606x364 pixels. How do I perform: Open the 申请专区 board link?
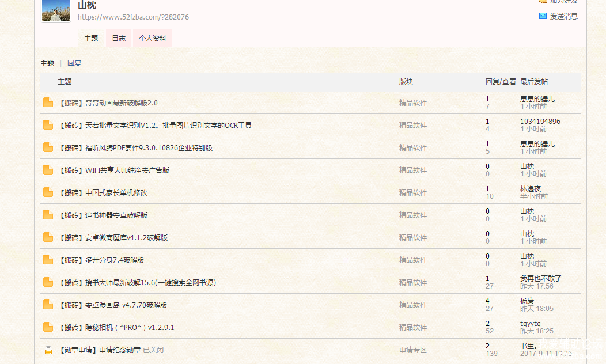point(413,350)
